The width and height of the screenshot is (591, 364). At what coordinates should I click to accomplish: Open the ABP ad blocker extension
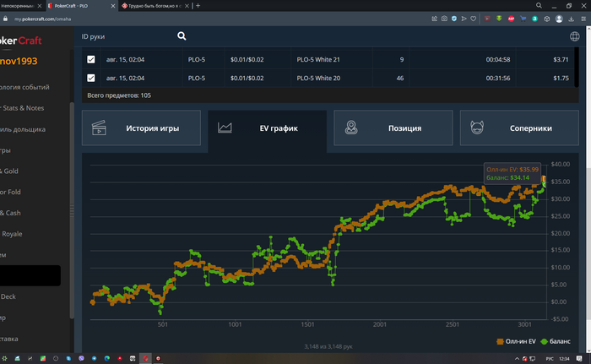click(x=511, y=19)
